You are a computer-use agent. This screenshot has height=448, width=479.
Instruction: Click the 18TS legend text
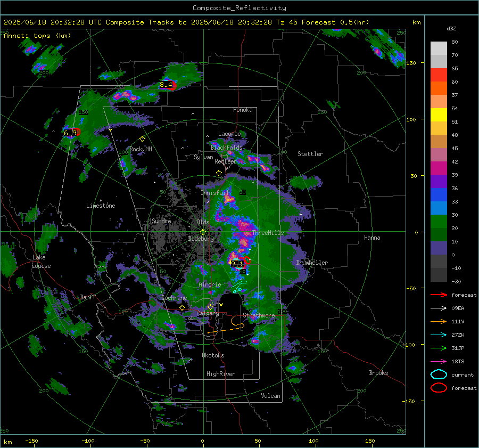[x=458, y=362]
